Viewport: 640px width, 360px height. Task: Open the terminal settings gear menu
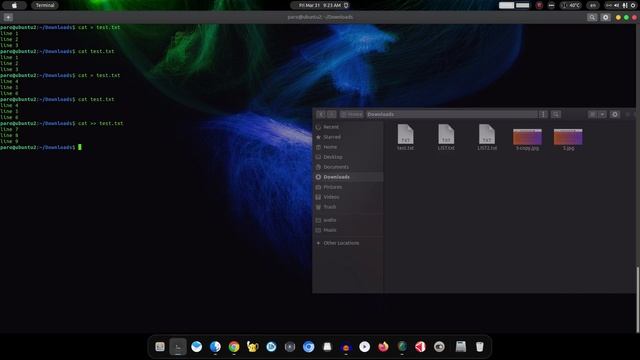coord(605,17)
